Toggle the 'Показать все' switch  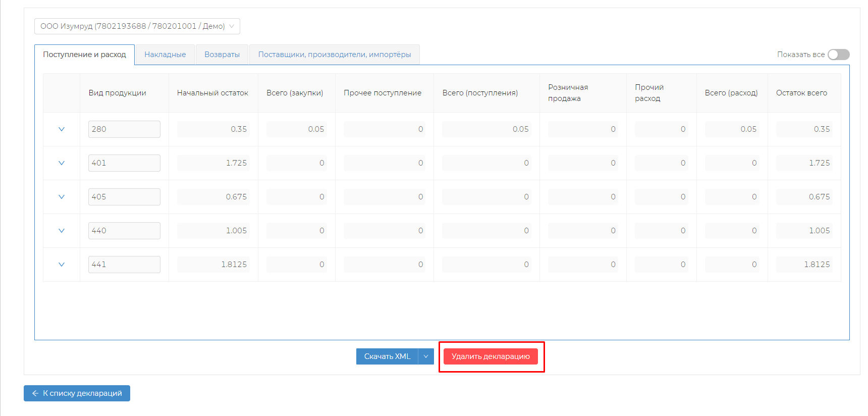tap(838, 55)
